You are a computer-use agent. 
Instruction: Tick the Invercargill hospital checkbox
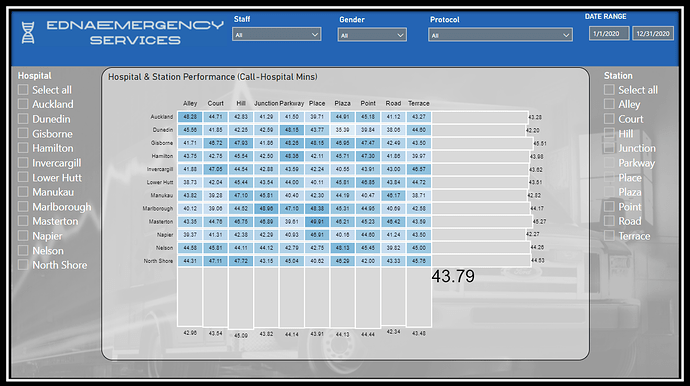tap(23, 163)
